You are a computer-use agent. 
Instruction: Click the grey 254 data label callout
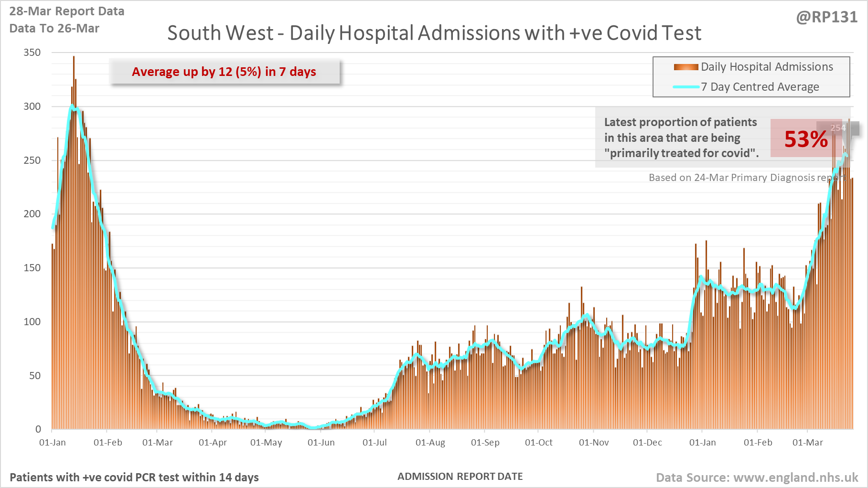pyautogui.click(x=838, y=127)
